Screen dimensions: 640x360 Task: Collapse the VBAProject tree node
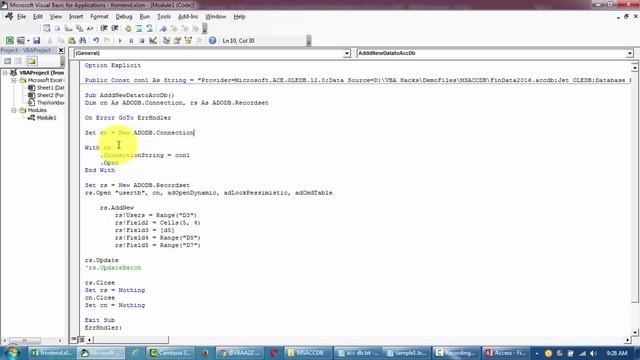[5, 73]
